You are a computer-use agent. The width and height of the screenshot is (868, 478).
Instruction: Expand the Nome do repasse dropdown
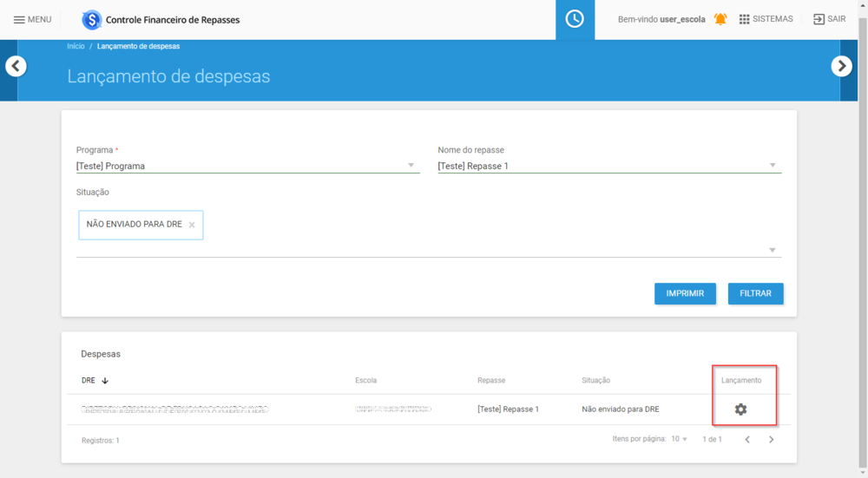pyautogui.click(x=609, y=166)
